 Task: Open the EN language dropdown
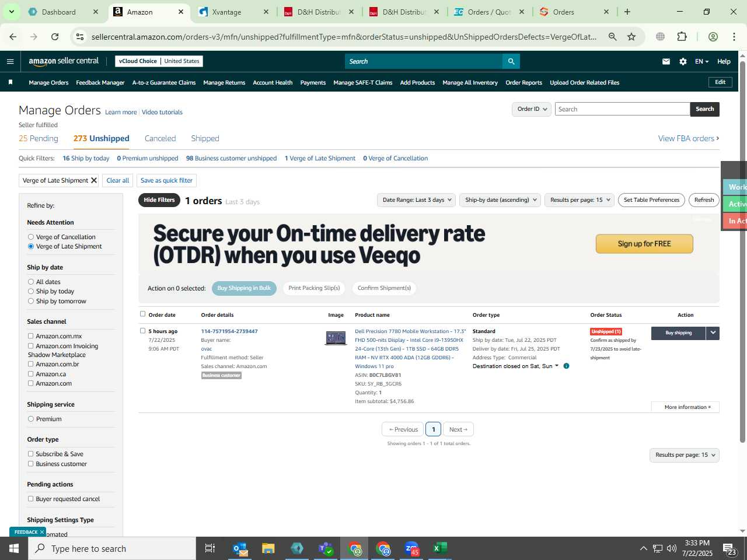701,61
